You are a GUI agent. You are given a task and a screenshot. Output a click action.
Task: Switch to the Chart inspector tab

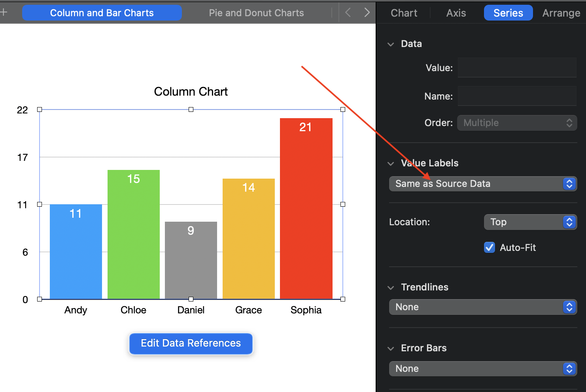(x=404, y=13)
